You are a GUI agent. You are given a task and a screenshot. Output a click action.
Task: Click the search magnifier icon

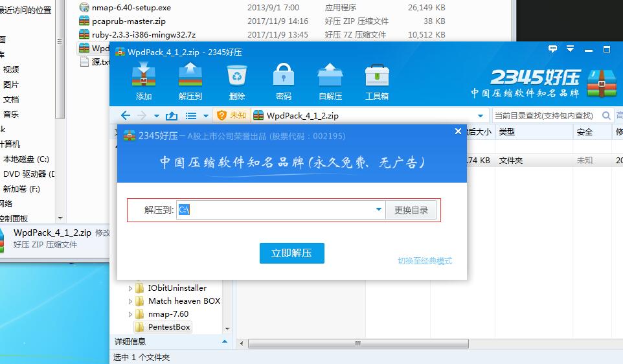click(606, 115)
